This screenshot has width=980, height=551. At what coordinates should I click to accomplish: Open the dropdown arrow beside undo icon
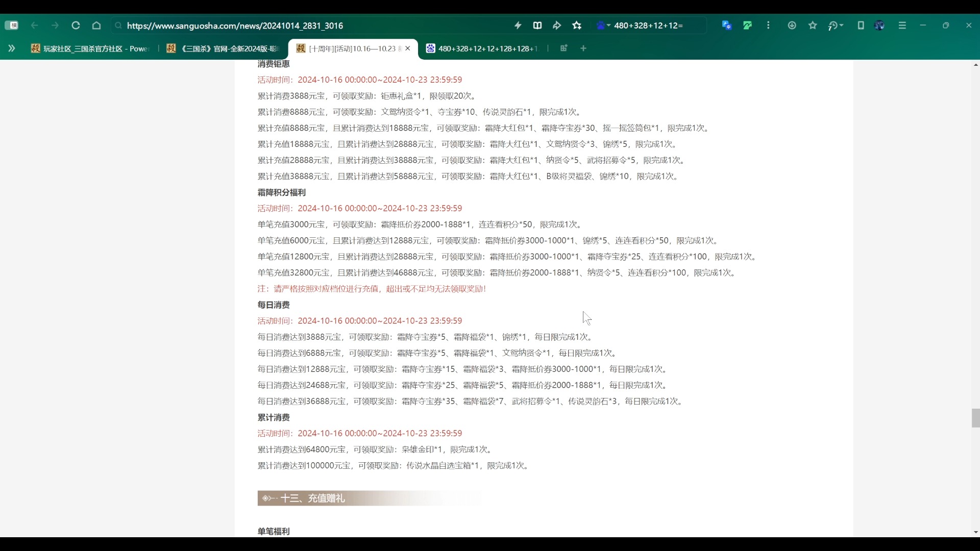pos(842,26)
